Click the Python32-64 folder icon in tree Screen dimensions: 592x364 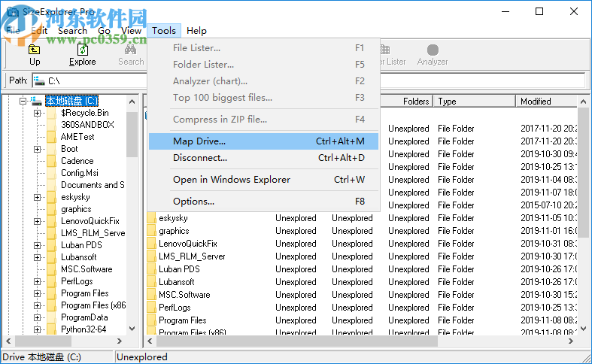point(52,329)
